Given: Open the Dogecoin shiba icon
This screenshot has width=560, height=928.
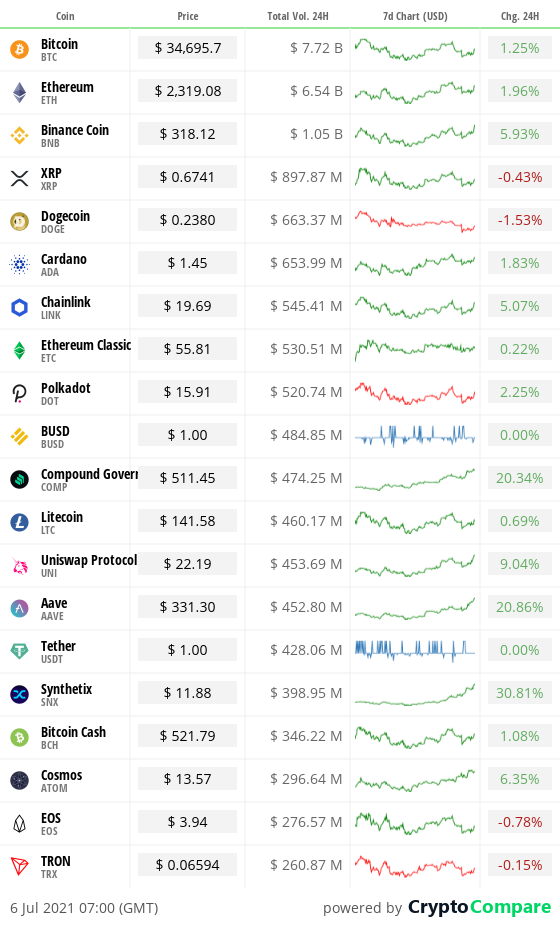Looking at the screenshot, I should tap(20, 221).
